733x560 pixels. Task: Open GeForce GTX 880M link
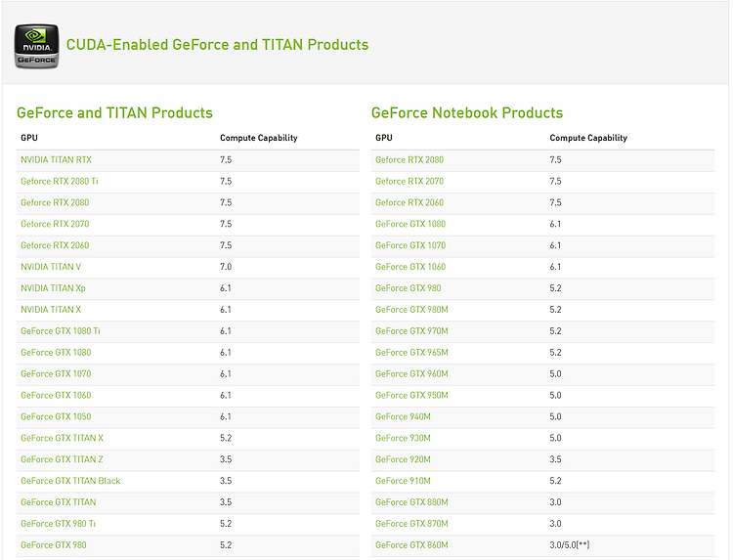click(x=411, y=502)
